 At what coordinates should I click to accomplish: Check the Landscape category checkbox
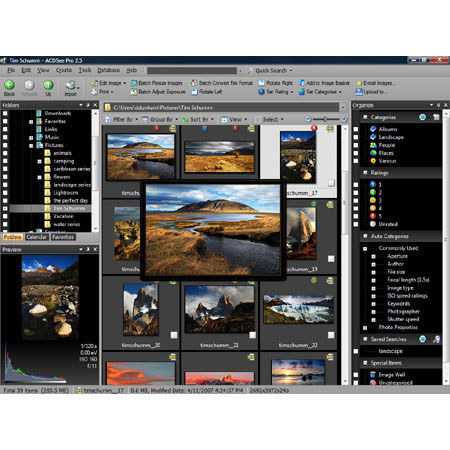tap(356, 137)
